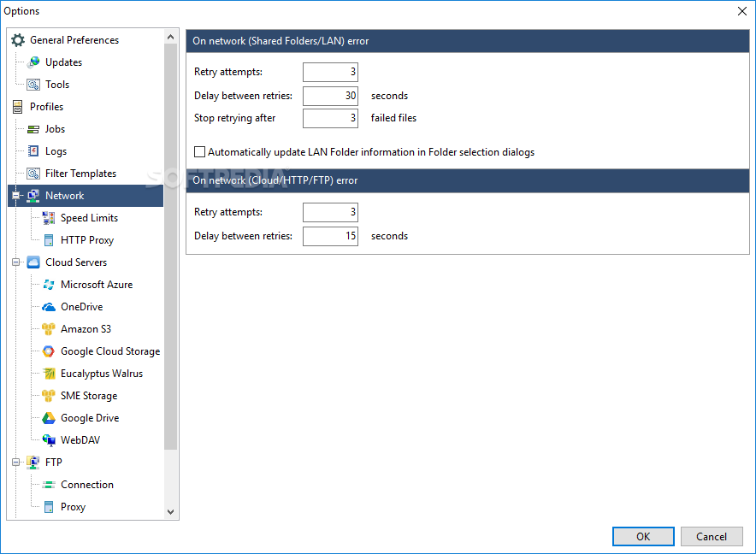Select the FTP Connection entry

(87, 485)
